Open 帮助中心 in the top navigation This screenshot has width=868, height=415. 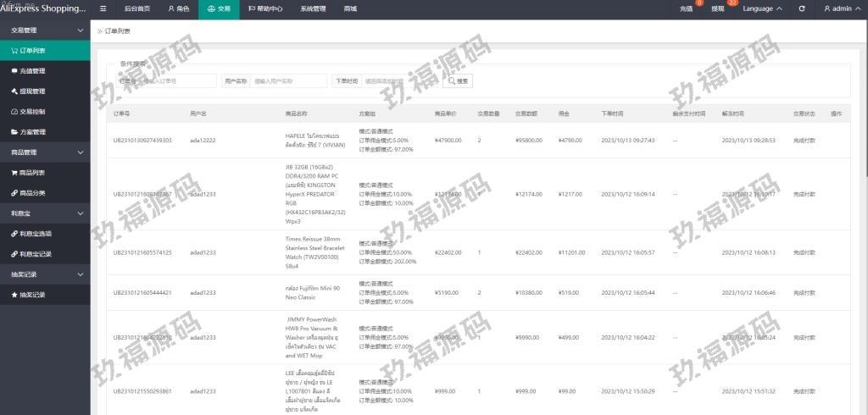pos(265,8)
